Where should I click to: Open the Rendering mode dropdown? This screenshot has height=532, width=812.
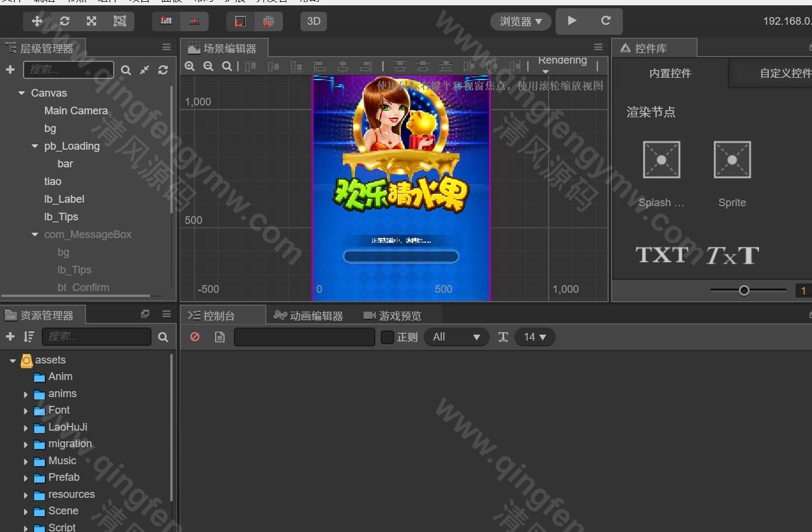(x=562, y=65)
